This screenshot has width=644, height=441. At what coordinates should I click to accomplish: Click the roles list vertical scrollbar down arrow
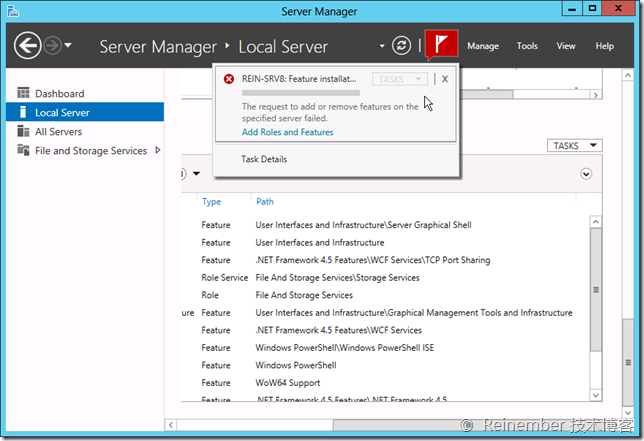[x=596, y=395]
